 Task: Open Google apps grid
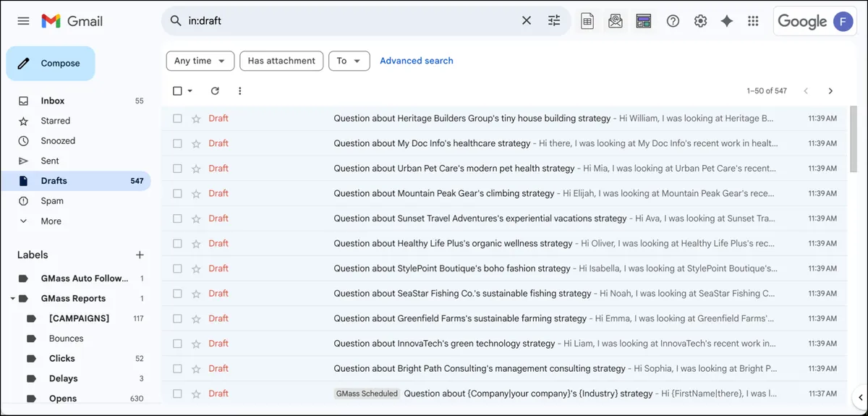(x=753, y=21)
